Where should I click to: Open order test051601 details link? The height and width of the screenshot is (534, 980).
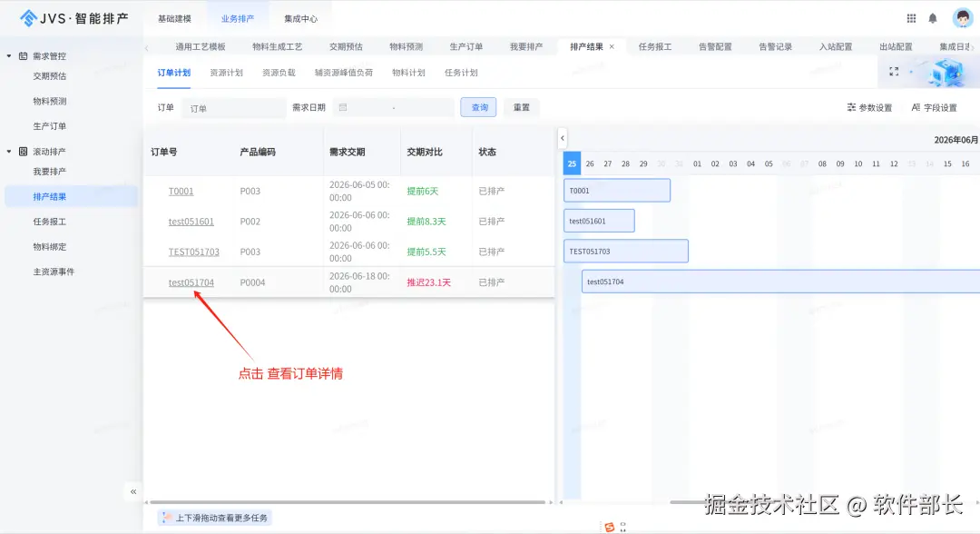point(191,222)
